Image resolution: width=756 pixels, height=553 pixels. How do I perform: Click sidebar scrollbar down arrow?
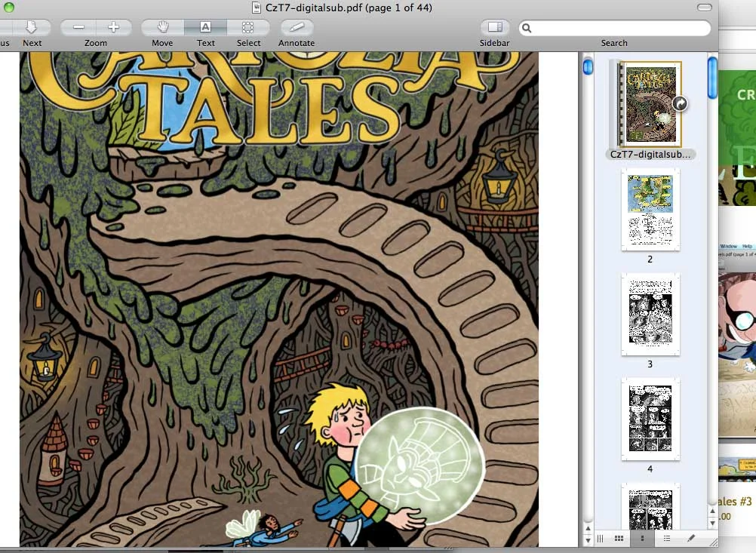[712, 523]
